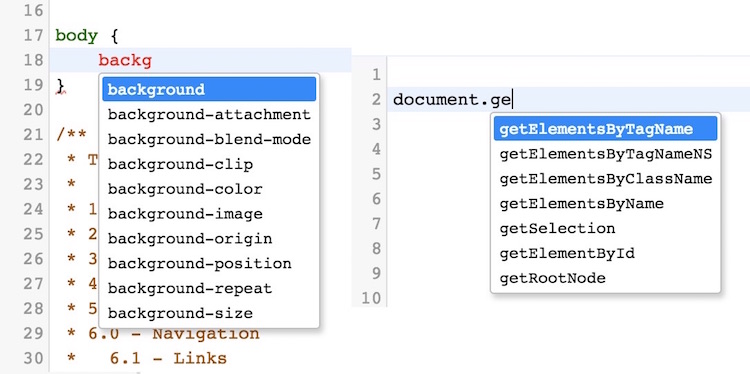
Task: Place cursor after document.ge text
Action: (x=511, y=100)
